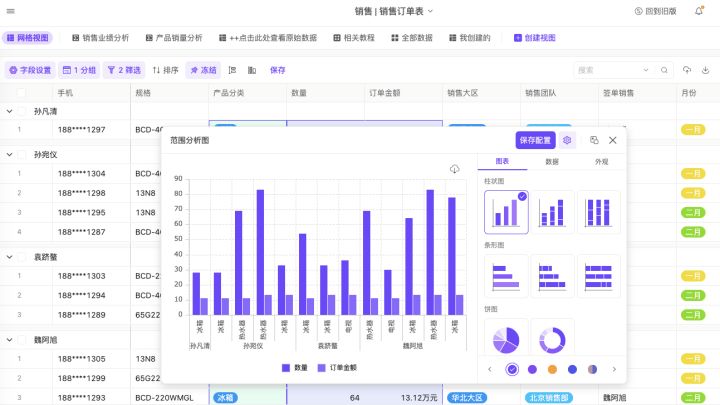Download the chart via cloud icon above bars

point(455,169)
